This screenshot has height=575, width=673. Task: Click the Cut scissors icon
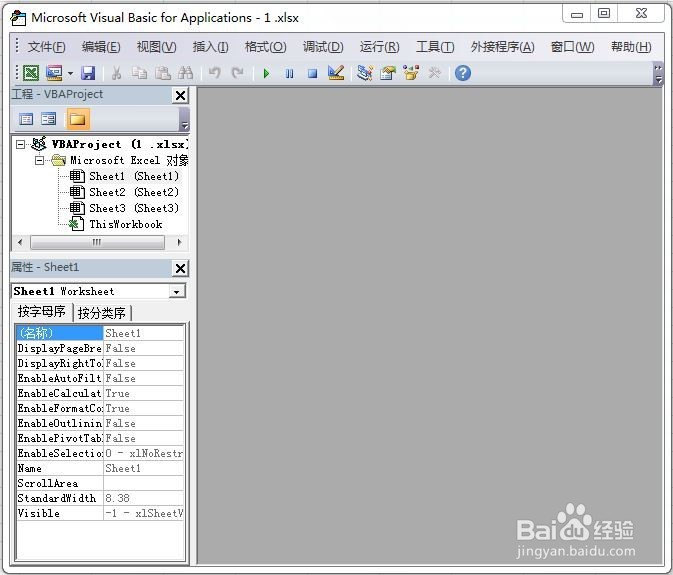116,73
